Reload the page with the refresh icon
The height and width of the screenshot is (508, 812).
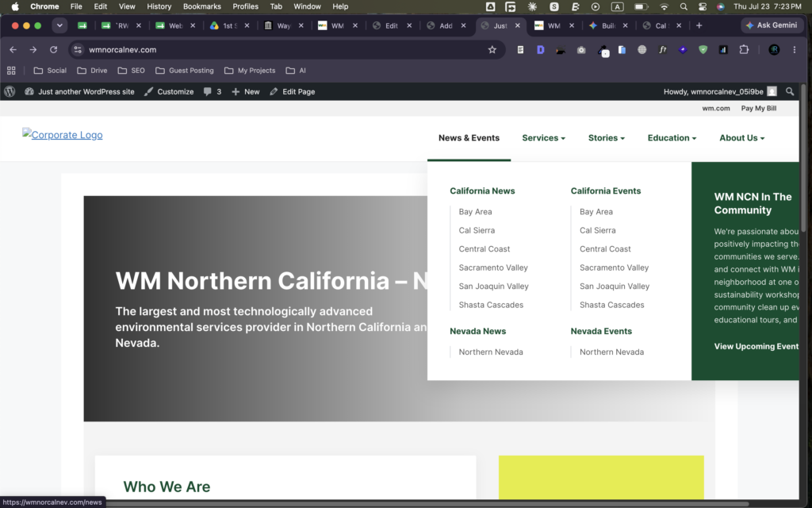click(x=53, y=50)
